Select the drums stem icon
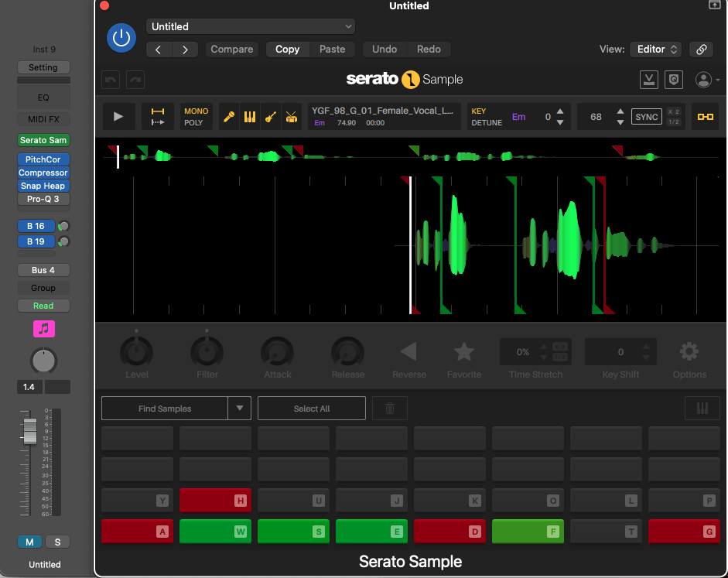The height and width of the screenshot is (578, 728). pos(292,117)
